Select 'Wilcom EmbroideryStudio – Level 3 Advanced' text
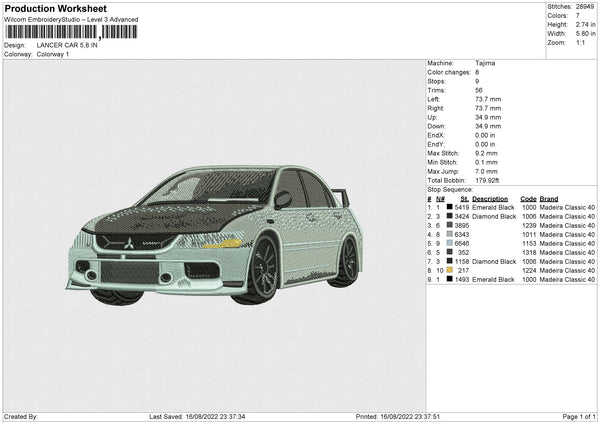600x424 pixels. (x=71, y=20)
